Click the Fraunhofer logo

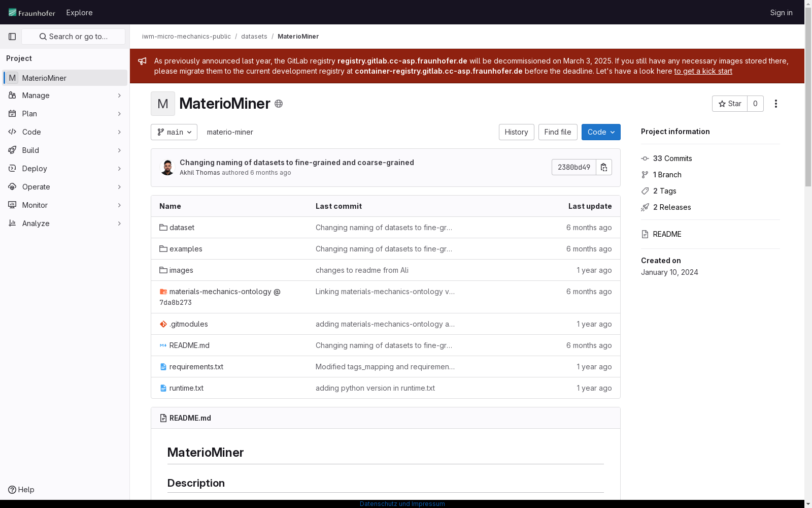tap(32, 12)
